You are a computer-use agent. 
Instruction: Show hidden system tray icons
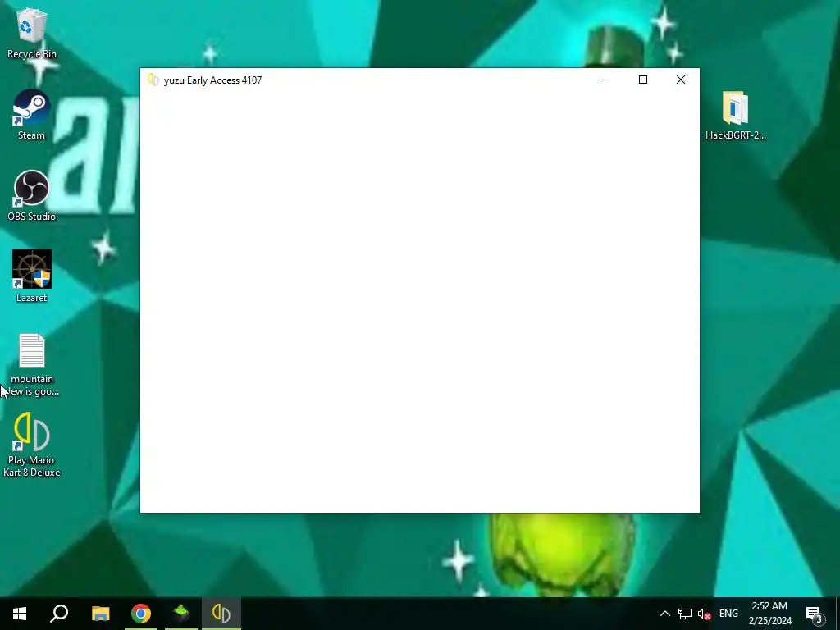(x=664, y=614)
